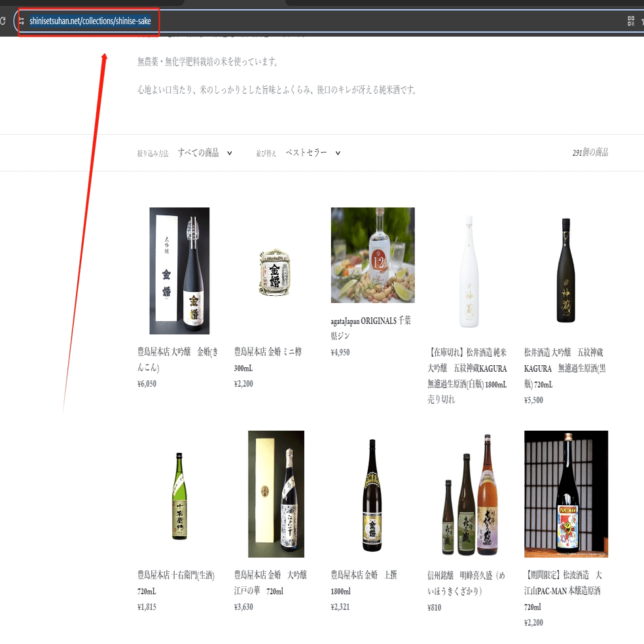The height and width of the screenshot is (644, 644).
Task: Click the 売り切れ sold-out label
Action: (x=441, y=399)
